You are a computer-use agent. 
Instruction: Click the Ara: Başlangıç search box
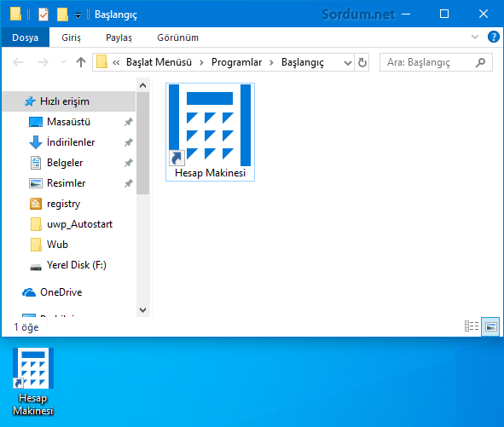click(x=436, y=62)
